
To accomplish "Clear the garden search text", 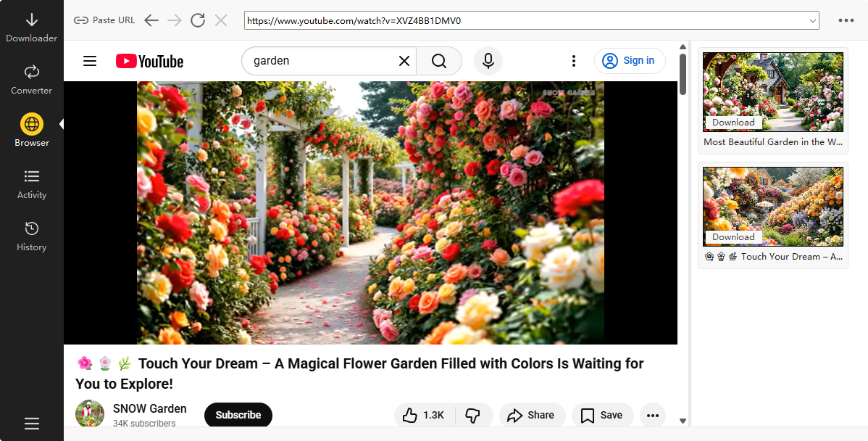I will [404, 61].
